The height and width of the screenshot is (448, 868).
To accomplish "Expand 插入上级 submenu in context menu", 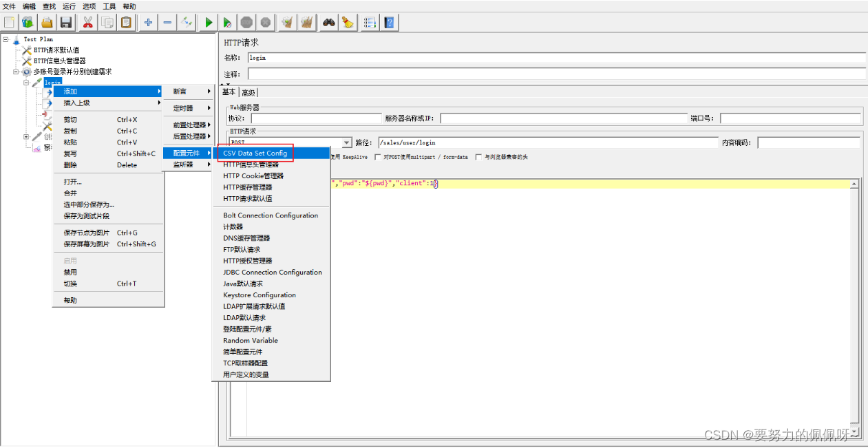I will 108,103.
